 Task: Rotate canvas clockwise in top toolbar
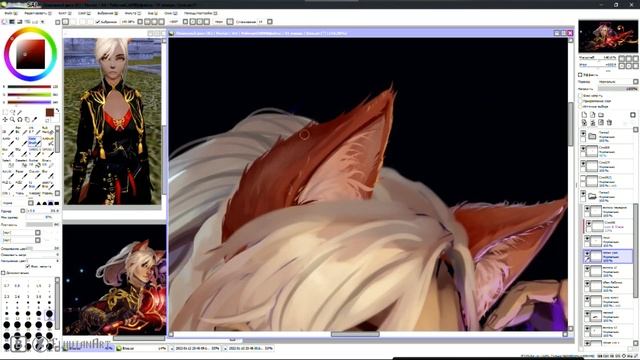(x=200, y=22)
